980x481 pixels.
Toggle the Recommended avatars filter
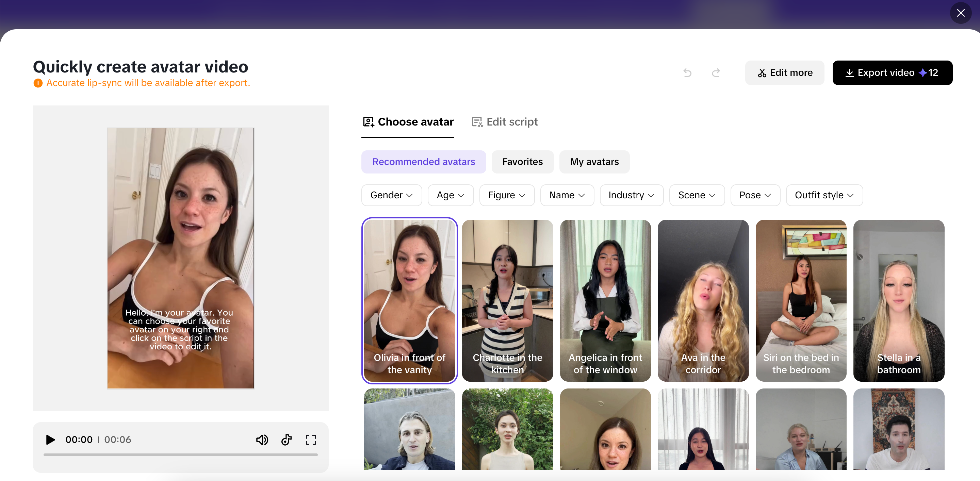(x=423, y=162)
